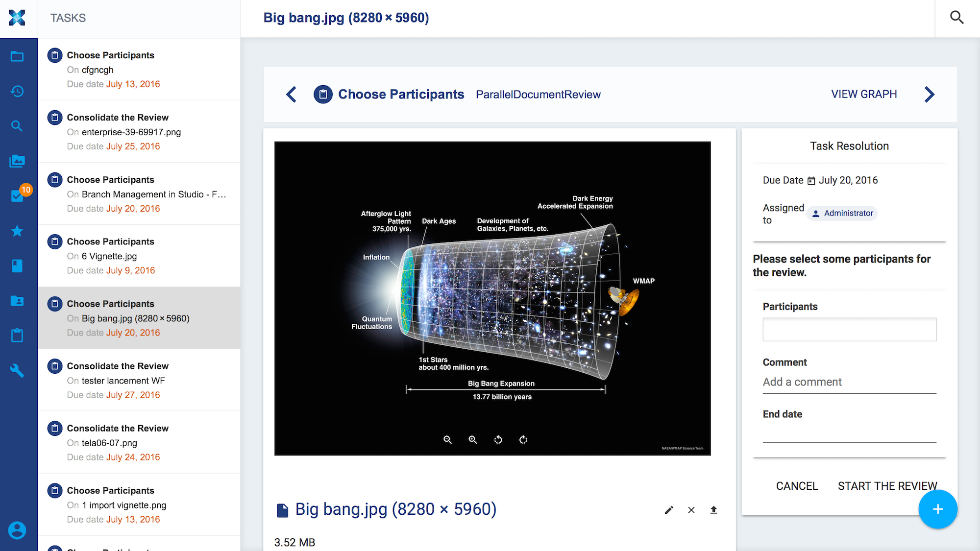This screenshot has width=980, height=551.
Task: Rotate image clockwise in preview
Action: (x=523, y=440)
